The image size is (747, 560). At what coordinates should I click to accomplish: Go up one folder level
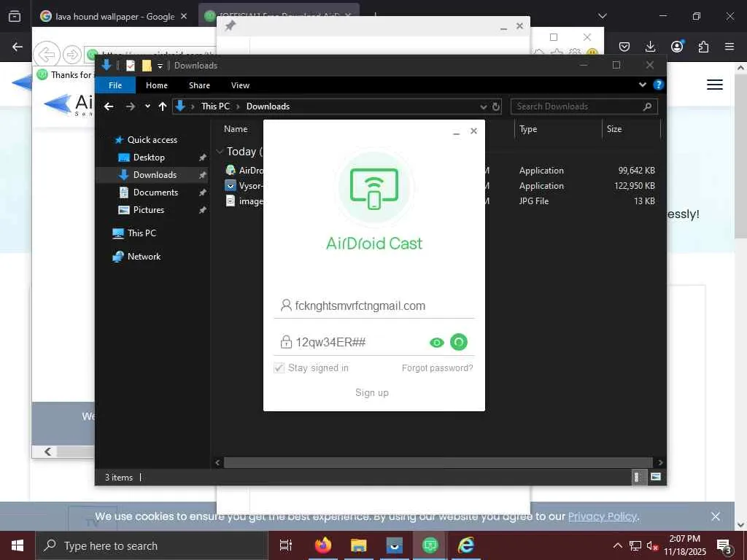coord(163,106)
